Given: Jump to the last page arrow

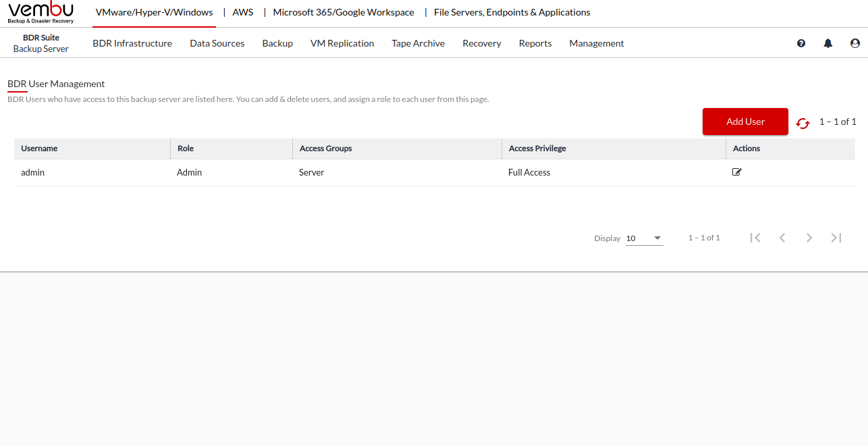Looking at the screenshot, I should coord(836,238).
